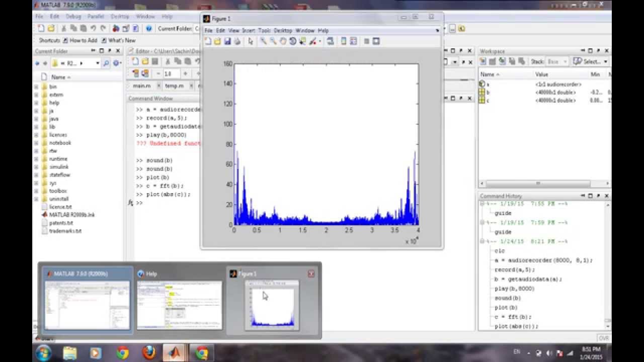Viewport: 644px width, 362px height.
Task: Open Figure 1 Insert menu
Action: click(249, 31)
